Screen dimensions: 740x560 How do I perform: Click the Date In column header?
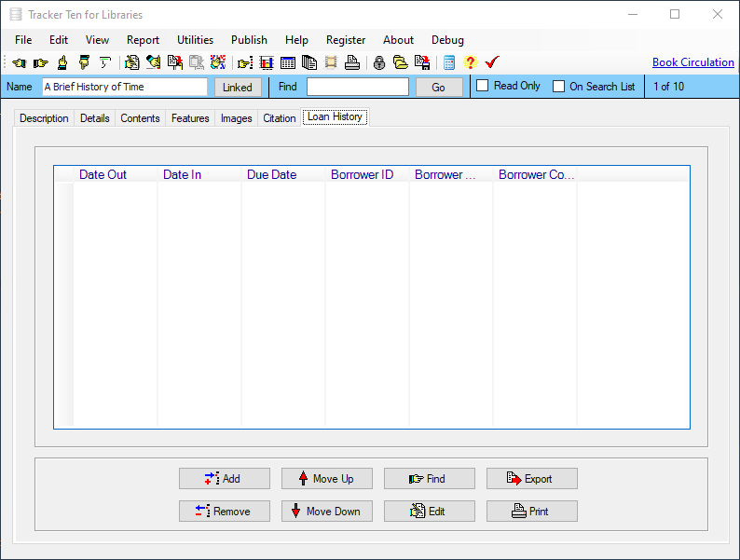pos(199,174)
